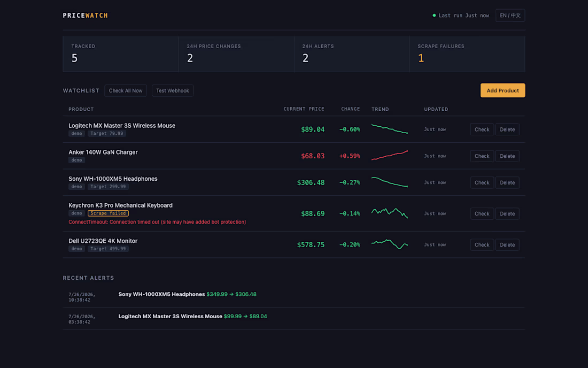This screenshot has width=588, height=368.
Task: Click the $88.69 price
Action: point(313,214)
